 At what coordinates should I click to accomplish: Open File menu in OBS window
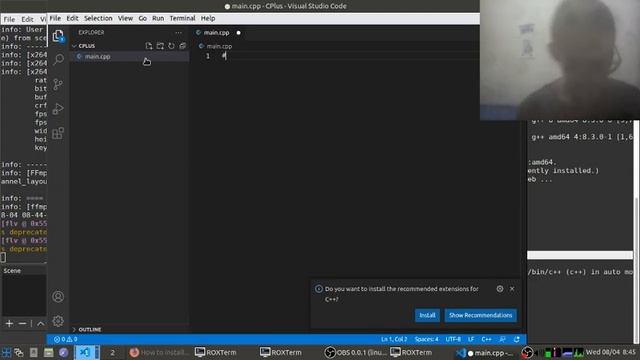point(9,19)
